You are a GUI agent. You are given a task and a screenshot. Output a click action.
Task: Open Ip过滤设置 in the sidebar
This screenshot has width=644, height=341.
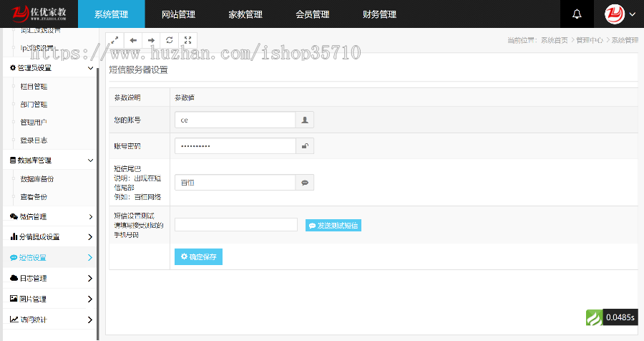coord(37,48)
